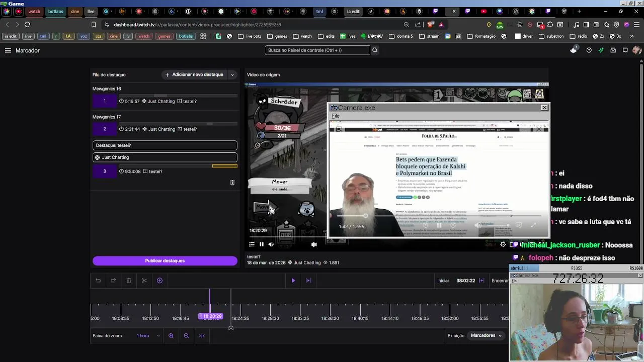
Task: Mute the source video volume
Action: [x=271, y=244]
